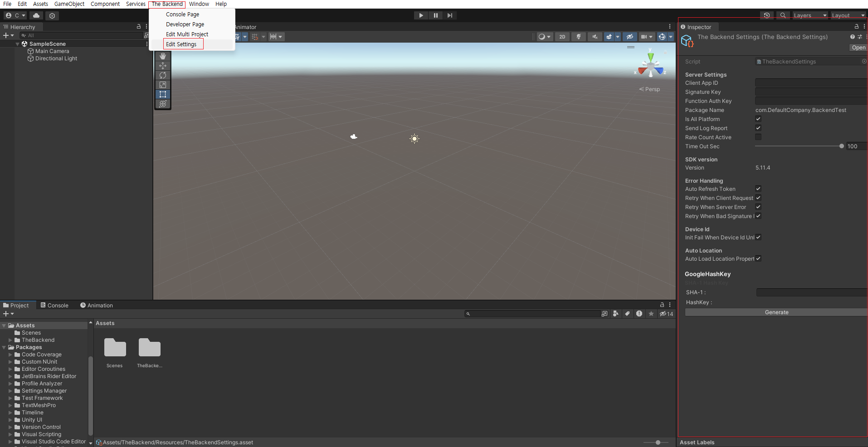
Task: Toggle Is All Platform checkbox
Action: (758, 119)
